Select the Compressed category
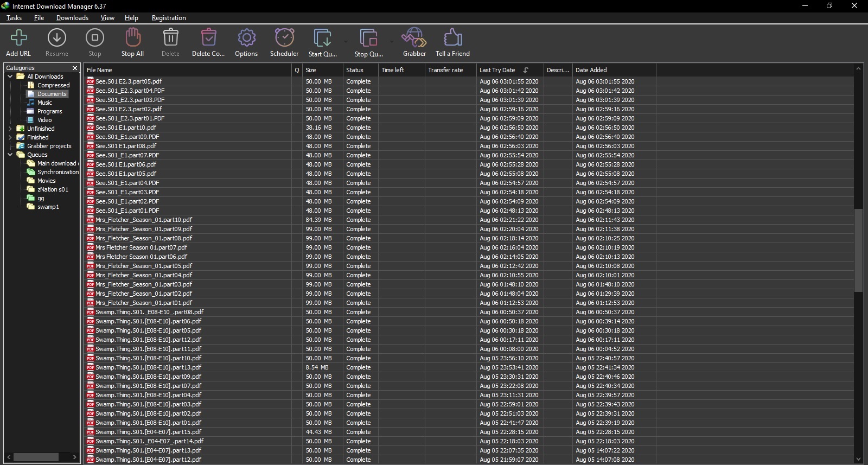The height and width of the screenshot is (465, 868). point(53,85)
